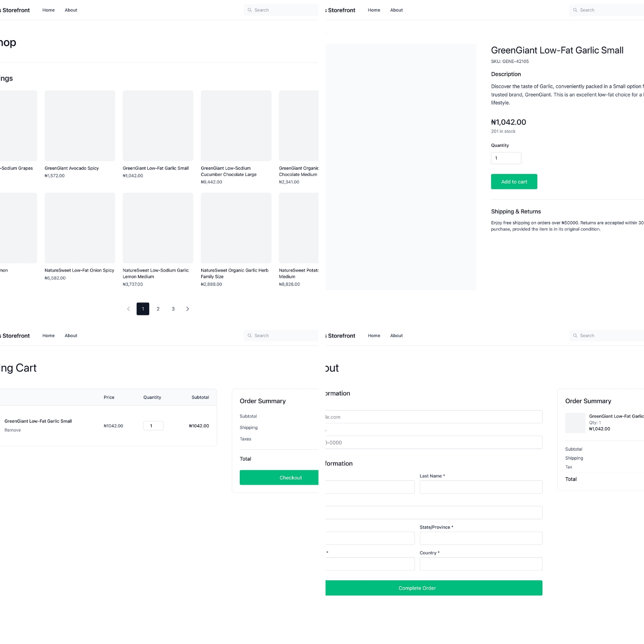Open page 3 of the product listings
The height and width of the screenshot is (644, 644).
(x=173, y=309)
